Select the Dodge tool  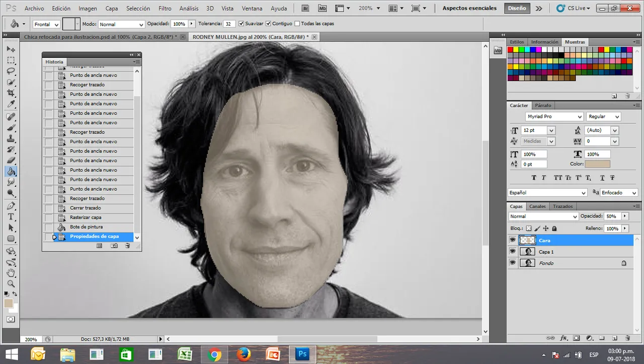tap(11, 194)
